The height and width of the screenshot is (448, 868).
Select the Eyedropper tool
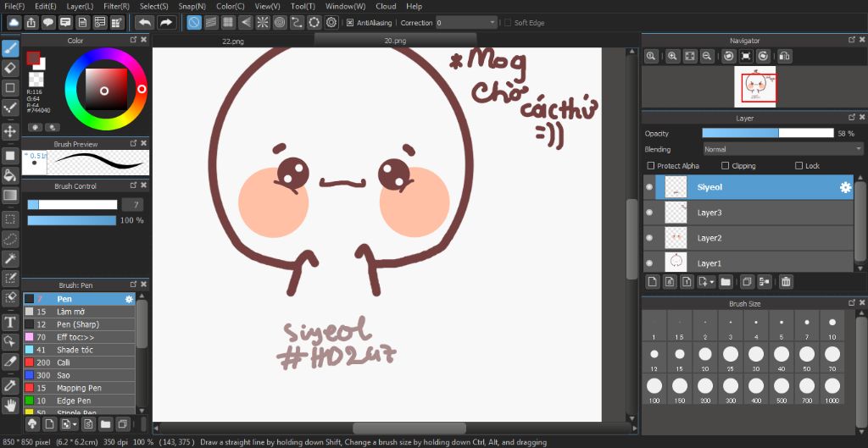pyautogui.click(x=10, y=385)
